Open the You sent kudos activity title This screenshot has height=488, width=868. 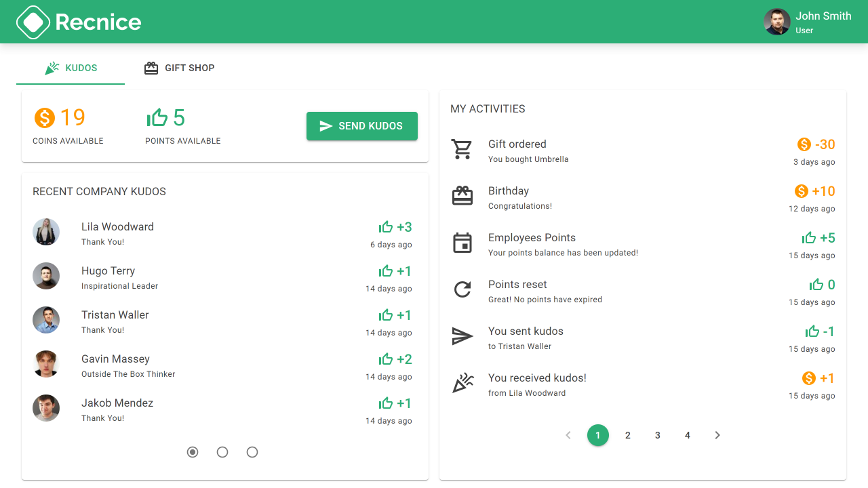[x=526, y=331]
